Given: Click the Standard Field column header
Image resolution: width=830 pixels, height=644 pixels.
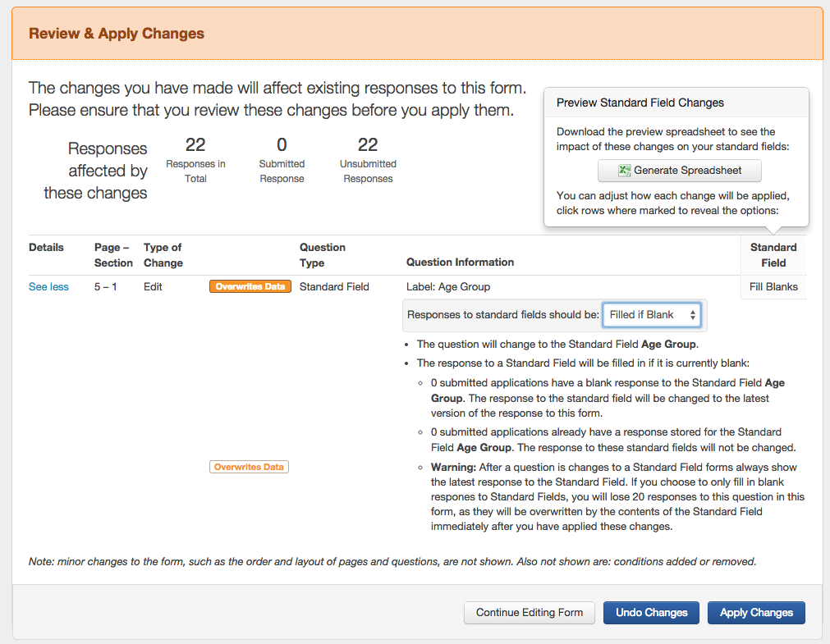Looking at the screenshot, I should [773, 255].
